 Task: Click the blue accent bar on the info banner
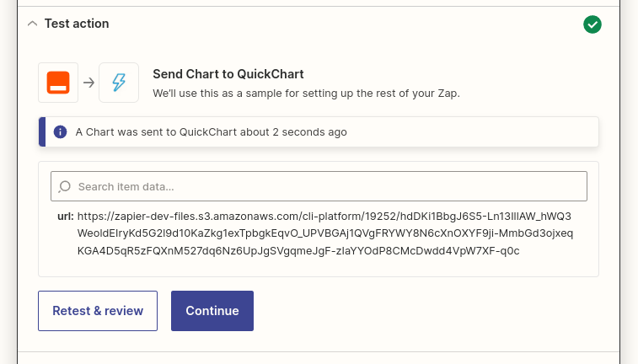tap(42, 131)
